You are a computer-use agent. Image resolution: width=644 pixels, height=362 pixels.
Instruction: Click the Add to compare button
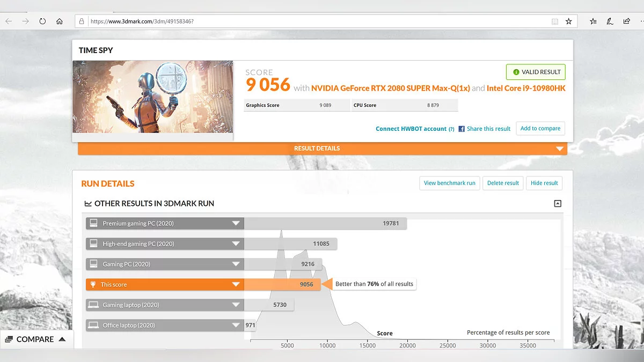(x=540, y=129)
